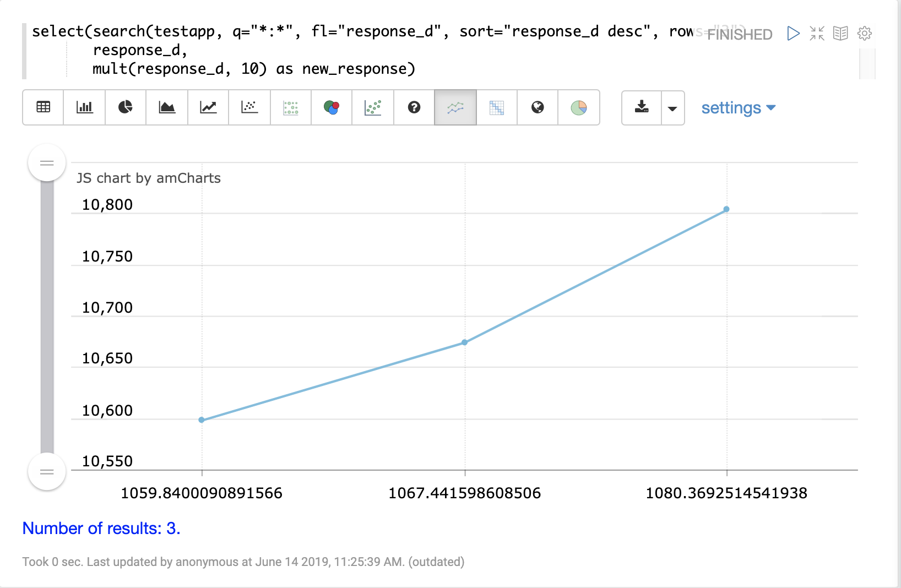
Task: Select the heatmap grid visualization icon
Action: click(x=497, y=107)
